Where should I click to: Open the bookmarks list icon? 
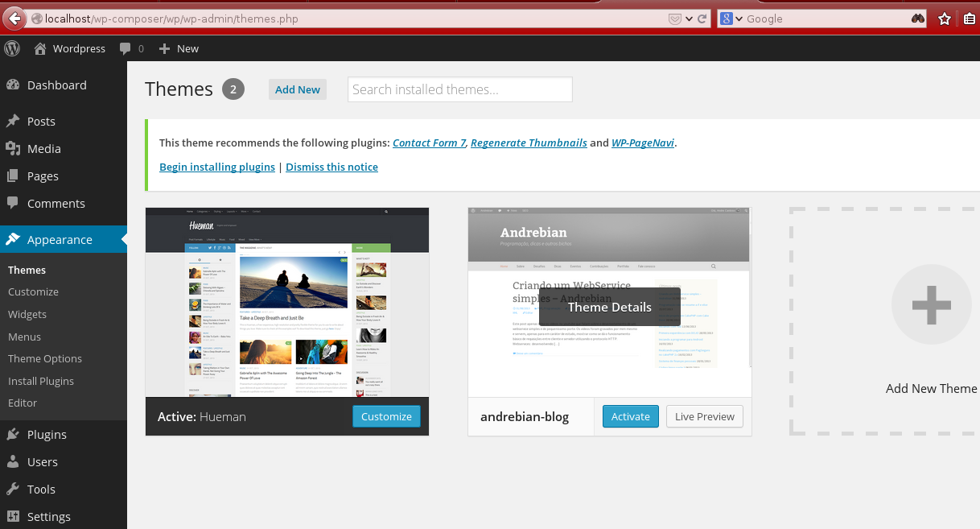coord(971,19)
